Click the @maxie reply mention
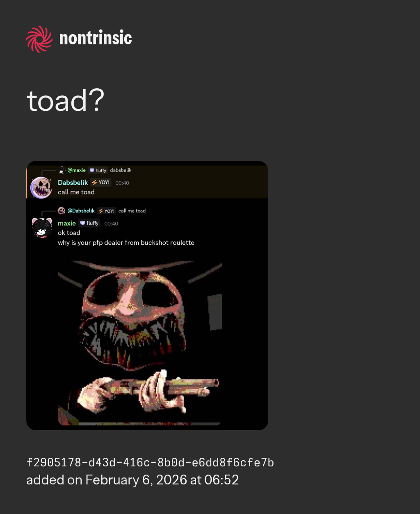This screenshot has height=514, width=420. click(x=76, y=170)
